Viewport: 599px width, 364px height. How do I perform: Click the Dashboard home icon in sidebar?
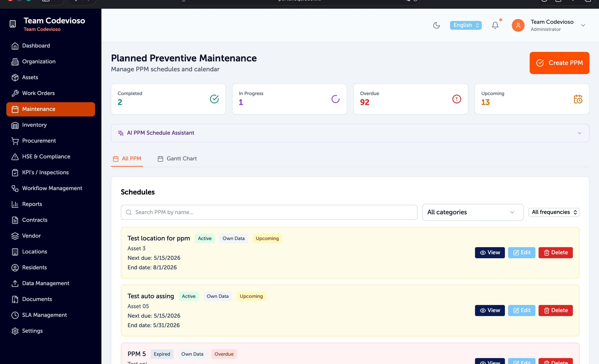(x=15, y=46)
